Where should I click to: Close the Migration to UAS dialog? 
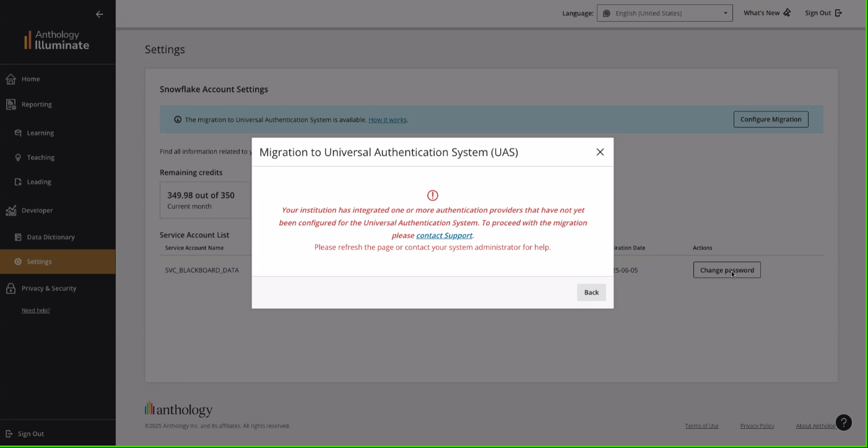tap(600, 152)
